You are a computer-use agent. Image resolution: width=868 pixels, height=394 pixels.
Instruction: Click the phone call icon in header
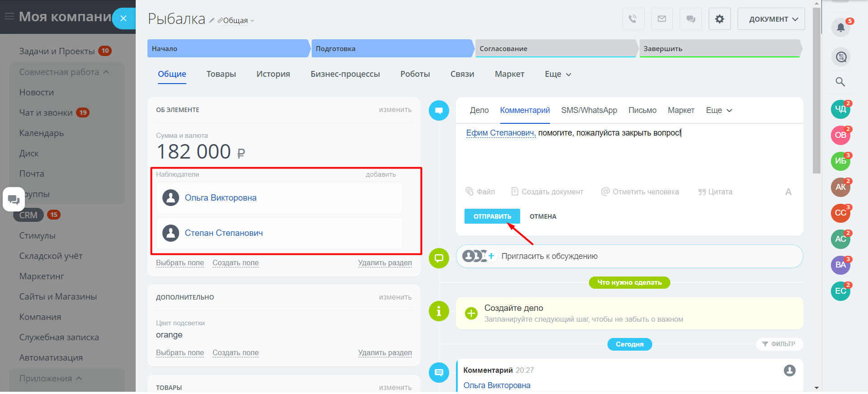(633, 19)
